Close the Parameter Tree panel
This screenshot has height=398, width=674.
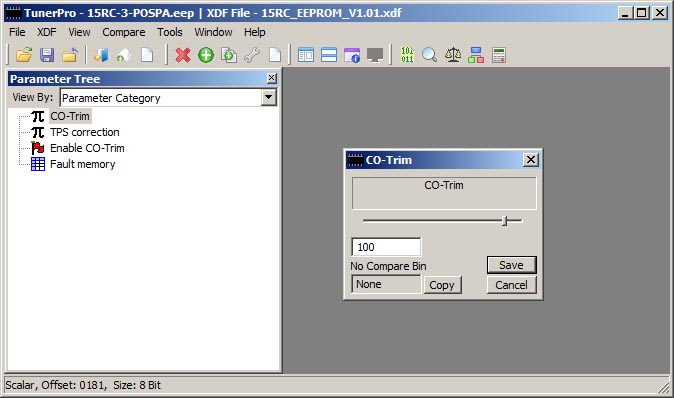coord(272,78)
